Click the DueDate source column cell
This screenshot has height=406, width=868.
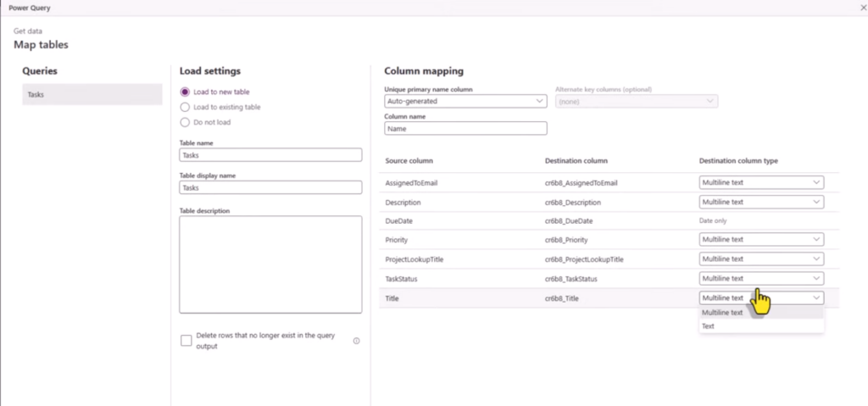click(x=398, y=220)
